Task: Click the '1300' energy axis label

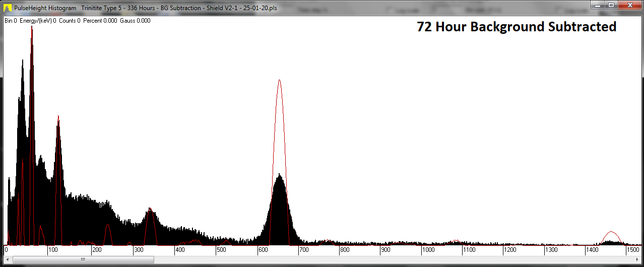Action: point(550,250)
